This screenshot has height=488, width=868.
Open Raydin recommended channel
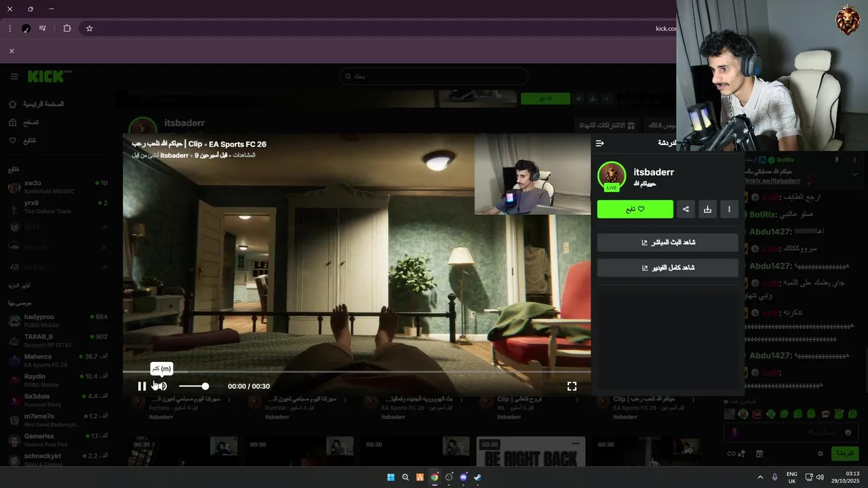58,380
